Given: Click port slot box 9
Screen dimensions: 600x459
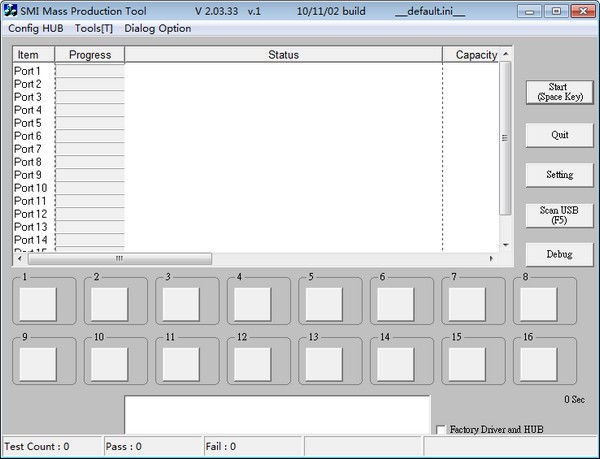Looking at the screenshot, I should coord(38,365).
